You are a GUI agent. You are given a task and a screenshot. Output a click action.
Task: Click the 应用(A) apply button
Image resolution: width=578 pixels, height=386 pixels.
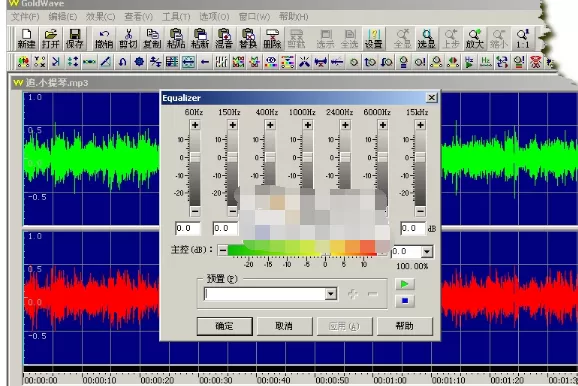point(344,326)
